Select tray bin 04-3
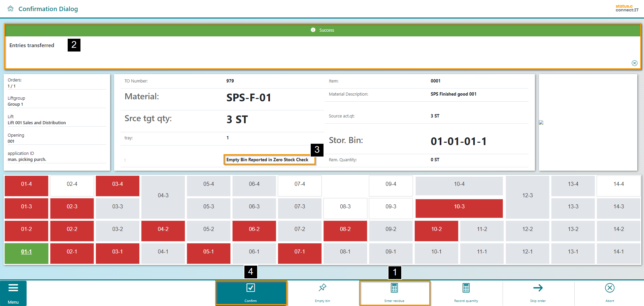Image resolution: width=644 pixels, height=306 pixels. (x=163, y=196)
